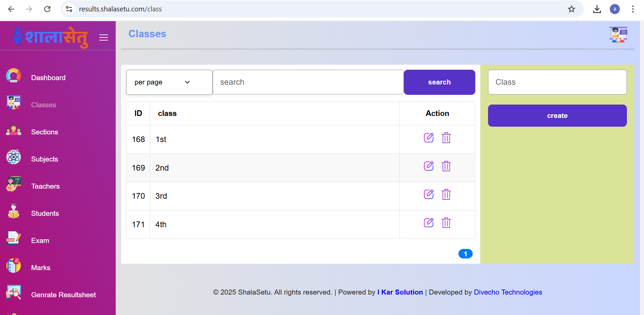
Task: Toggle the sidebar hamburger menu
Action: (104, 38)
